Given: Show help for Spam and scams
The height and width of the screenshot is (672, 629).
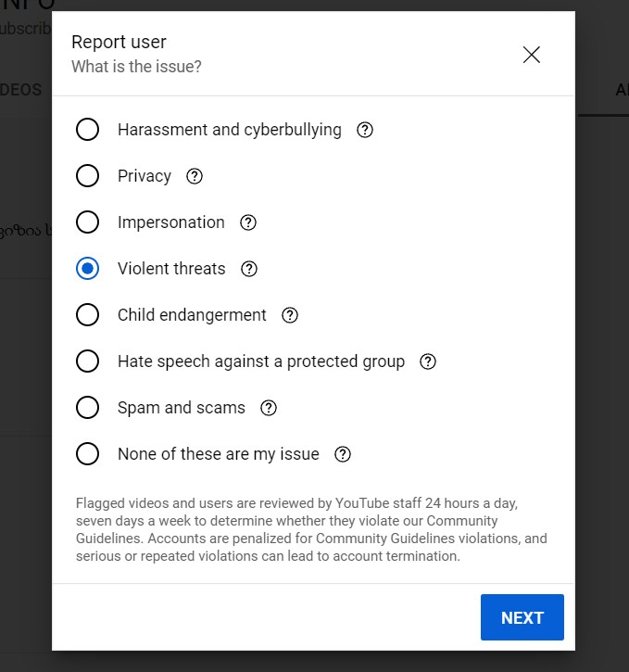Looking at the screenshot, I should pyautogui.click(x=269, y=408).
